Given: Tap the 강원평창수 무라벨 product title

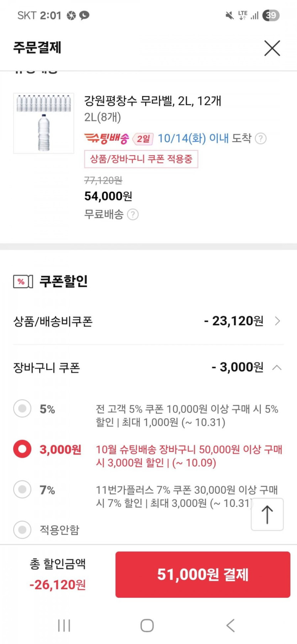Looking at the screenshot, I should (153, 101).
